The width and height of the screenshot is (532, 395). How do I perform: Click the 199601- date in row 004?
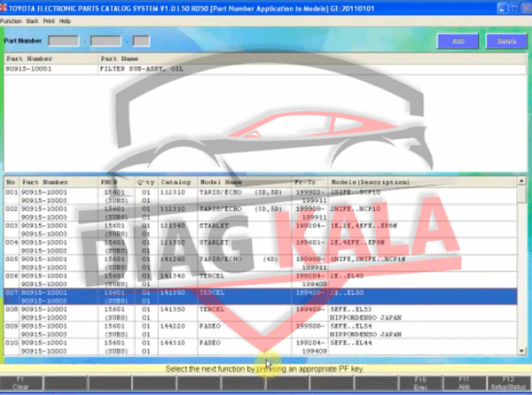[310, 242]
